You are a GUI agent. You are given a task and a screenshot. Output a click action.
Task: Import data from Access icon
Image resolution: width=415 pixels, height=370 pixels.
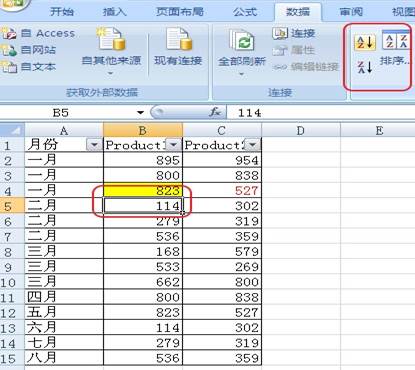(x=9, y=33)
